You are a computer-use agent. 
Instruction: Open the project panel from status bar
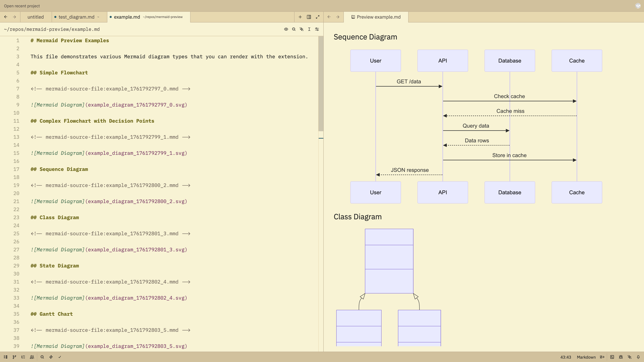tap(6, 357)
